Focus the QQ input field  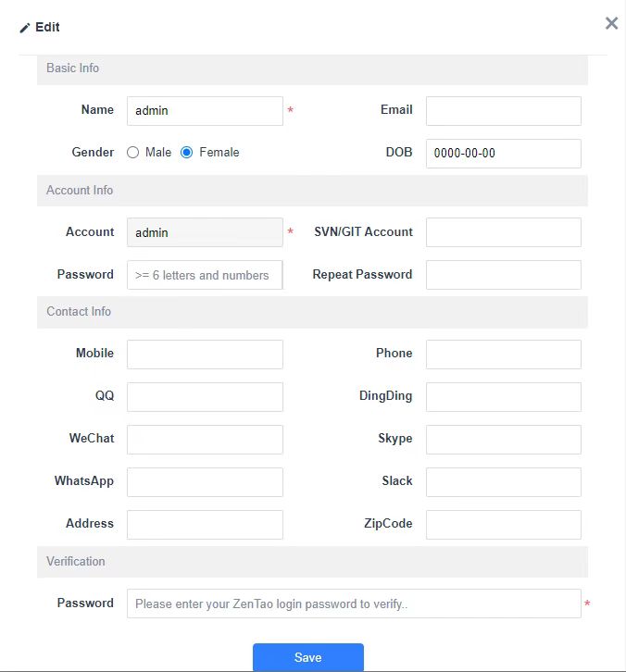(x=205, y=396)
